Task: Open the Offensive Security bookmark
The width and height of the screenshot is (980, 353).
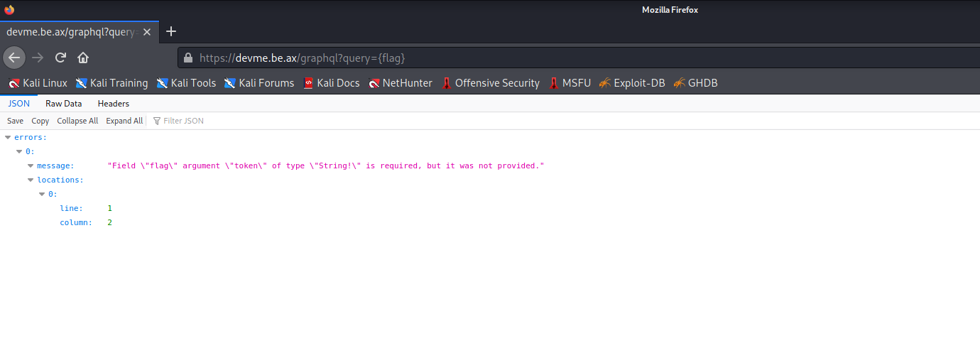Action: click(x=491, y=83)
